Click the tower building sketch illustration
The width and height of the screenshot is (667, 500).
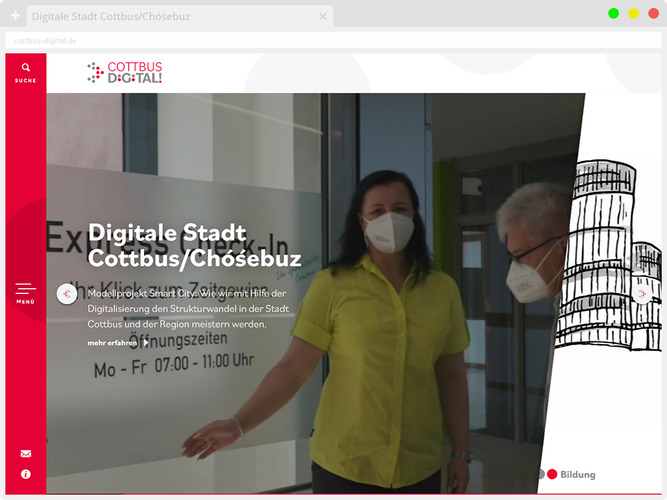tap(610, 260)
